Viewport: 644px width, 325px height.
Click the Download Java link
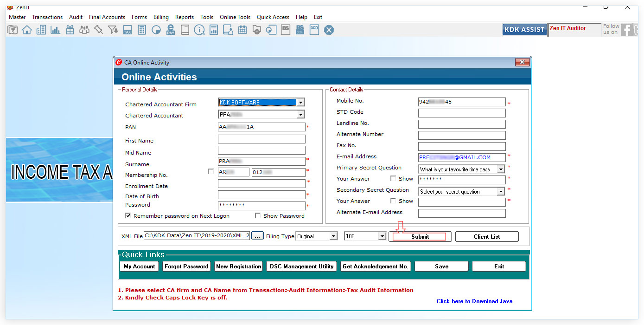coord(475,301)
